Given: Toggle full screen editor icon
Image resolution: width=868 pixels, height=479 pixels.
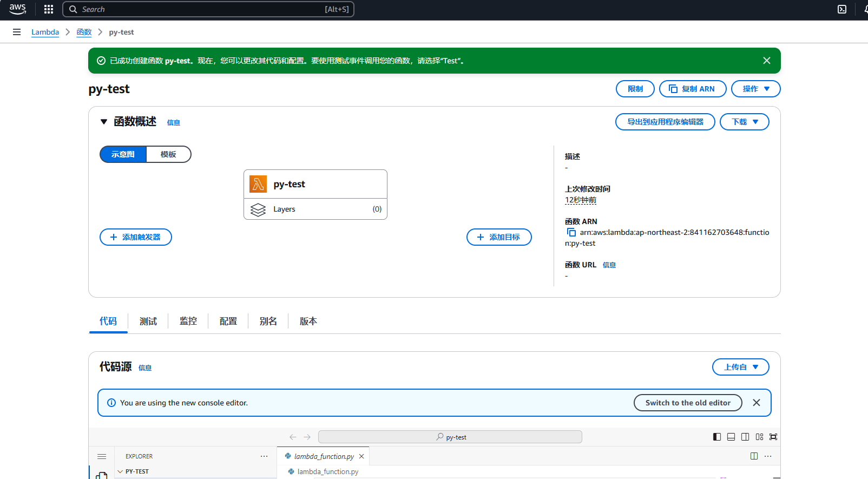Looking at the screenshot, I should pos(773,437).
